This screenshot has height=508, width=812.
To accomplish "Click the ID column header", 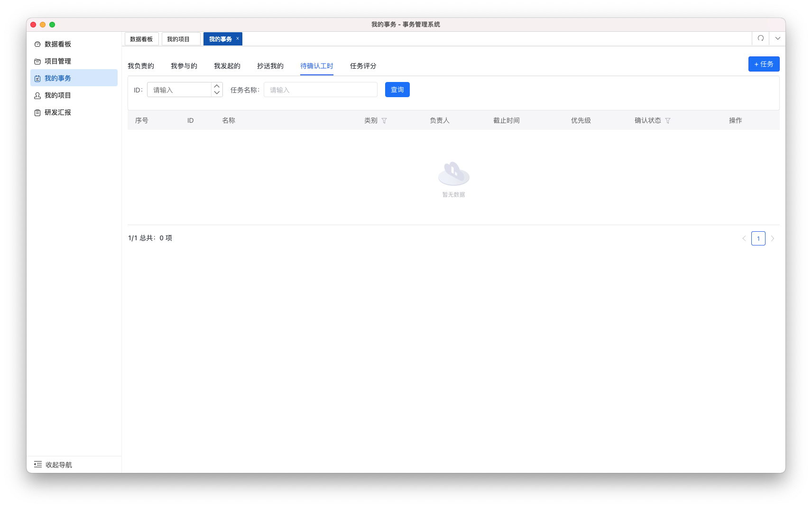I will 190,120.
